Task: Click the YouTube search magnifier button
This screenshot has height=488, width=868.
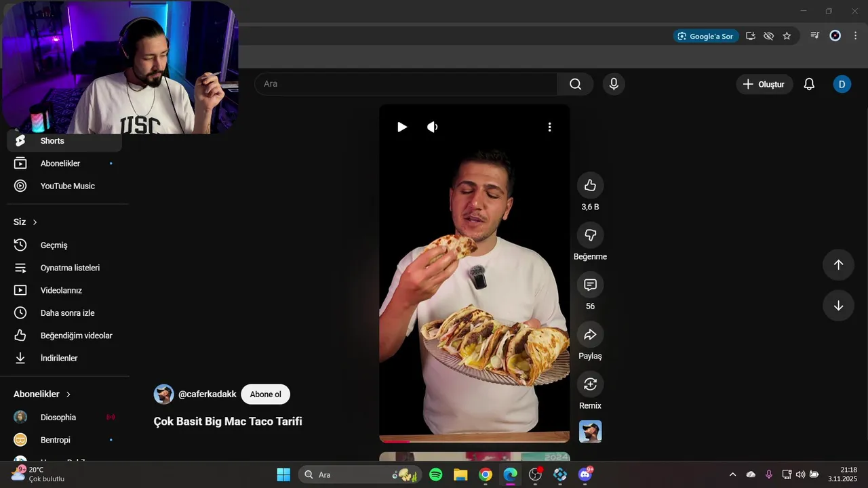Action: coord(576,84)
